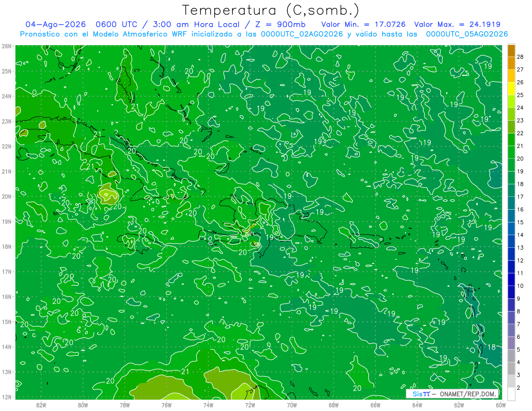Click 'Valor Min. = 17.0726' value
The image size is (532, 411).
point(364,24)
